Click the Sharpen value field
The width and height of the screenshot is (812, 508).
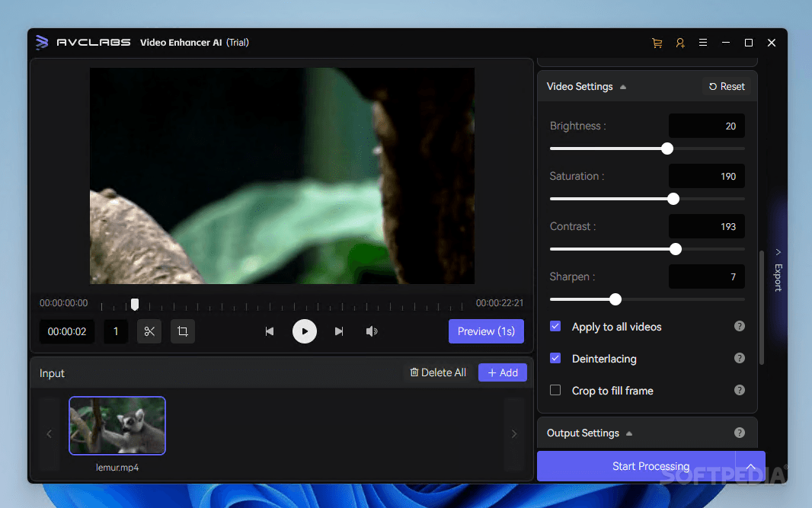coord(707,276)
